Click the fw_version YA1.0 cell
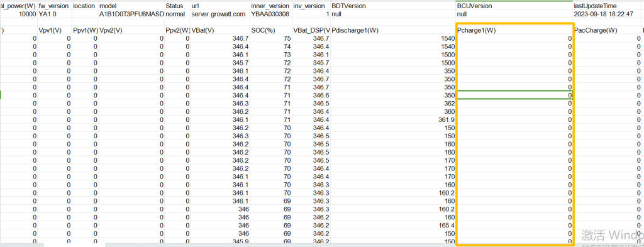The width and height of the screenshot is (644, 247). click(x=54, y=14)
